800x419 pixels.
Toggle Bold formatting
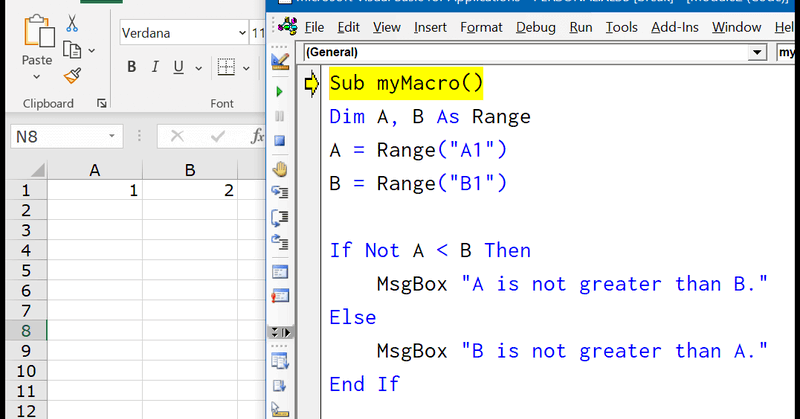[x=132, y=67]
